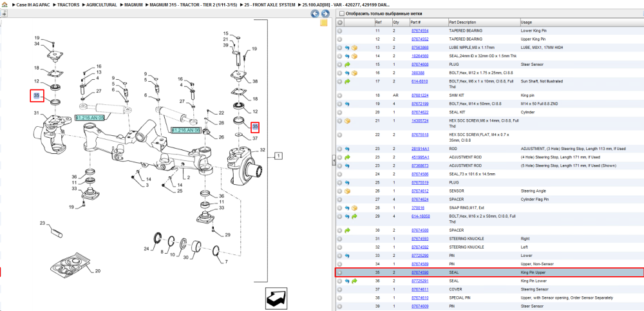Add all parts via header plus icon
The image size is (644, 311).
point(339,22)
